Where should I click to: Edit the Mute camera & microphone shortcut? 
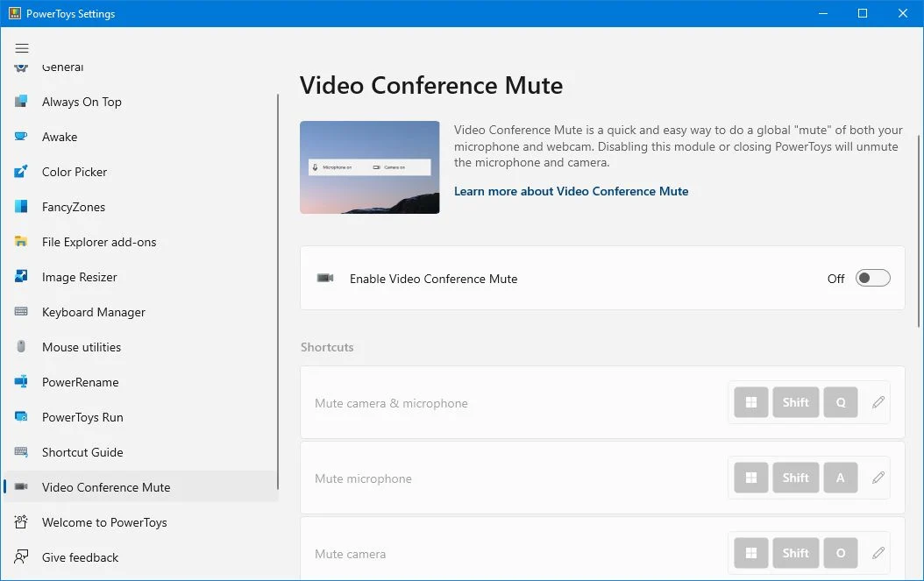878,402
